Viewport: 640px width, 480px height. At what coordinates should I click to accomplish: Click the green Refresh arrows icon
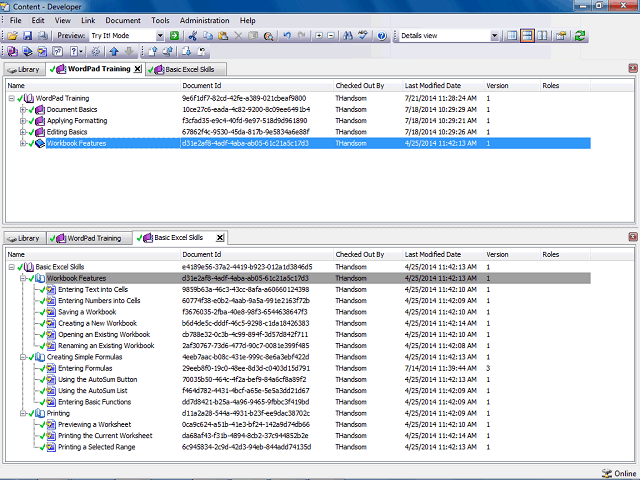pyautogui.click(x=580, y=36)
